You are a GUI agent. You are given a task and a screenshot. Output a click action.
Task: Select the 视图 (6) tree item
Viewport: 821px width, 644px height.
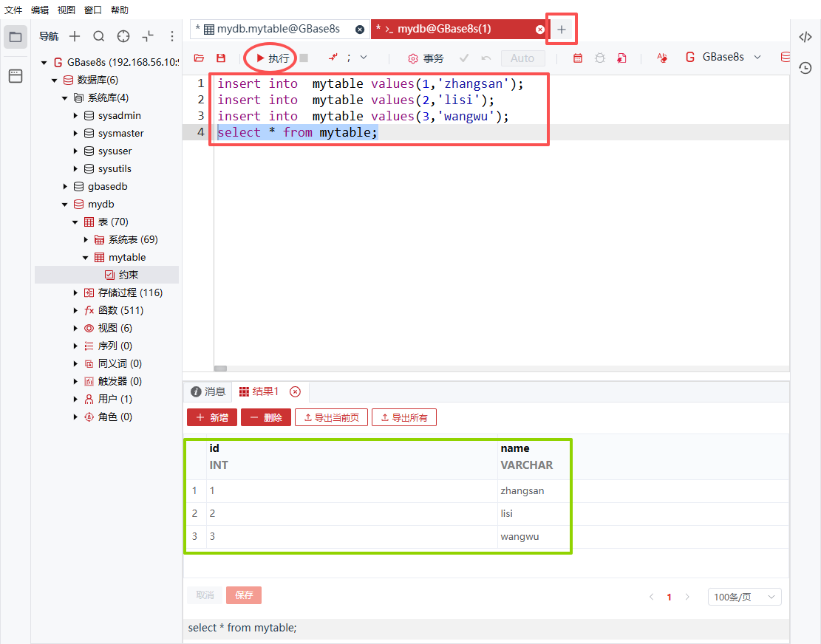107,328
